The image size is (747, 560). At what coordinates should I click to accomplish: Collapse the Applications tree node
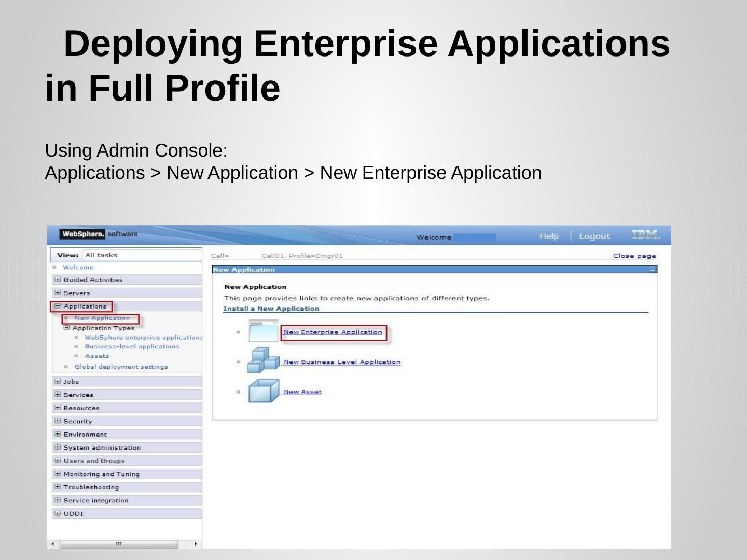(x=58, y=306)
